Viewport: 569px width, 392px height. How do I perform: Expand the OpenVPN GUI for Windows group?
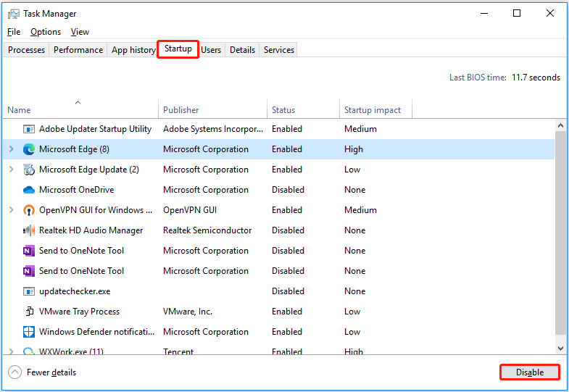(x=11, y=210)
